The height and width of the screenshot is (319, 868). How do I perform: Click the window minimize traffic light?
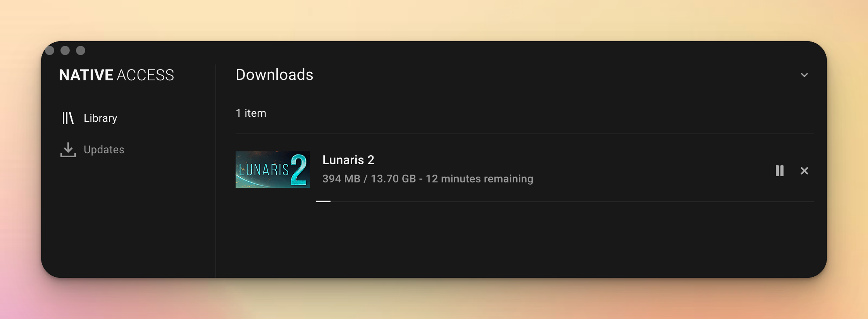coord(65,50)
